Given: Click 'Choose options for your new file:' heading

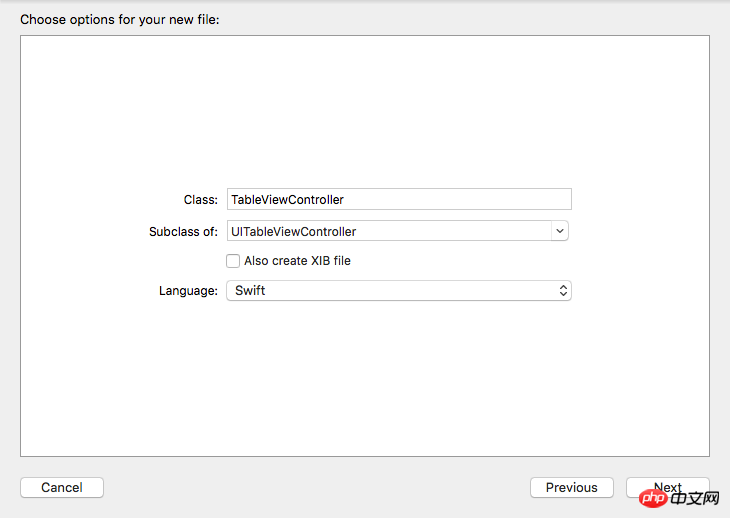Looking at the screenshot, I should tap(120, 20).
